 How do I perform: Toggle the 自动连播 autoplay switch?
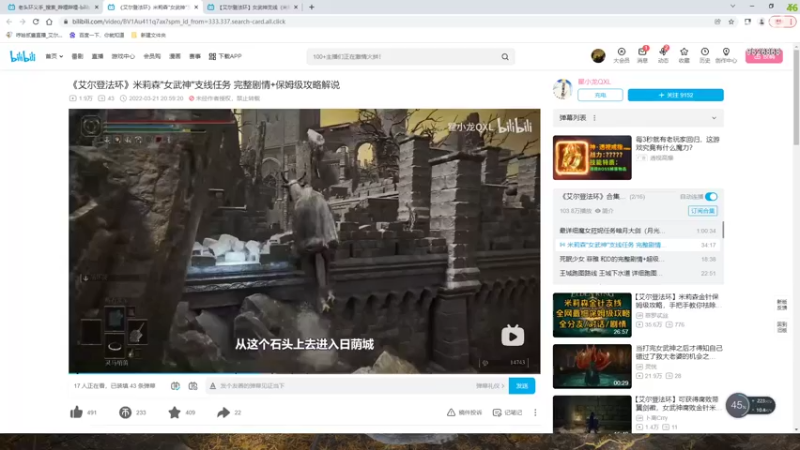coord(711,196)
